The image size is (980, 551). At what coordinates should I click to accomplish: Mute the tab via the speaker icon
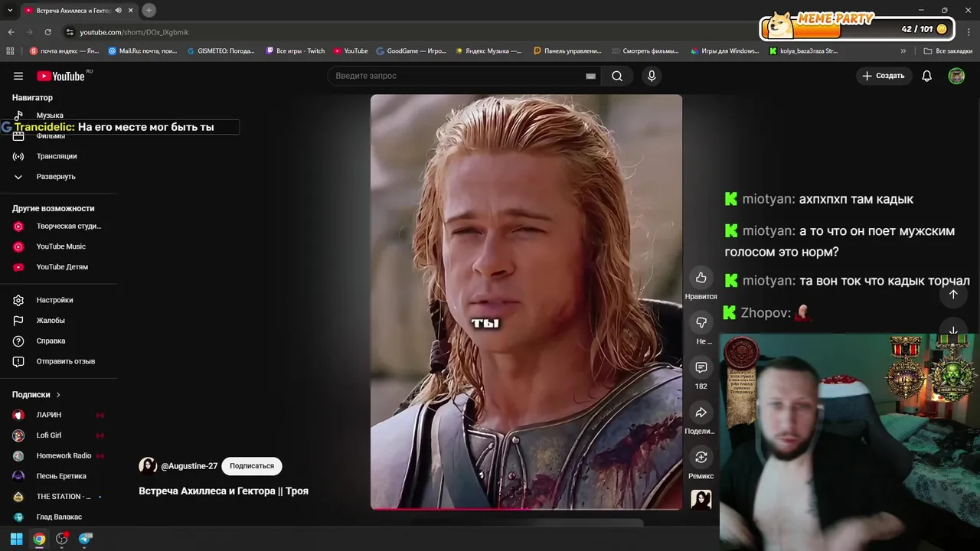118,11
